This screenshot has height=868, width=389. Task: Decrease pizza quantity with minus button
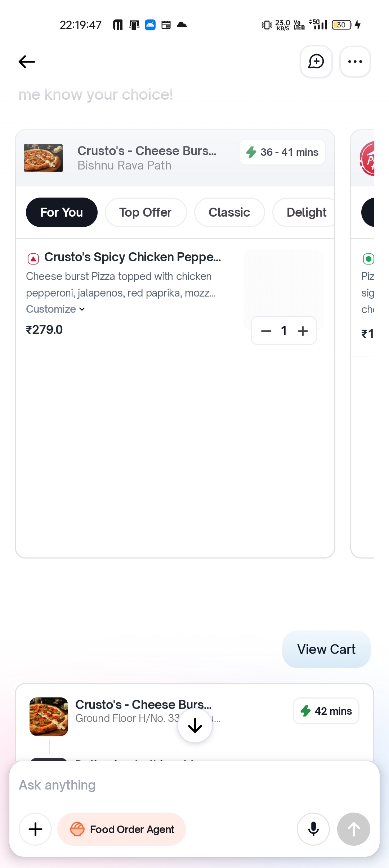pyautogui.click(x=266, y=331)
